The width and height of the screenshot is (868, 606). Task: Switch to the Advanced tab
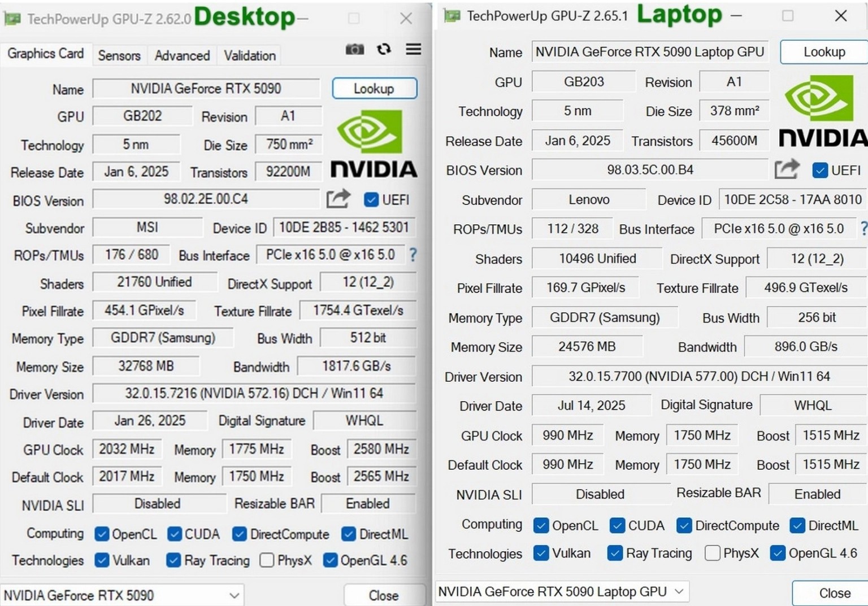tap(182, 55)
